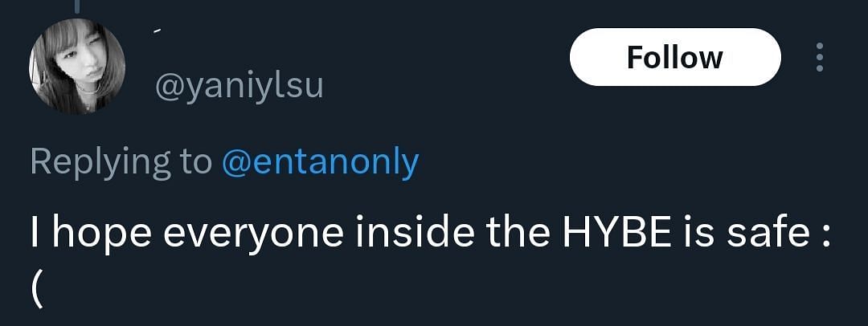The width and height of the screenshot is (868, 326).
Task: Click the dash display name above @yaniylsu
Action: point(158,31)
